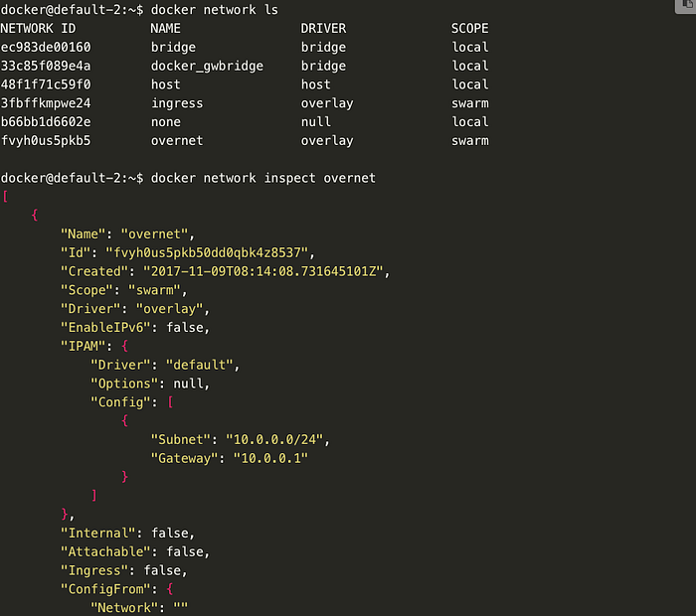Click network ID b66bb1d6602e
The width and height of the screenshot is (696, 616).
point(46,122)
